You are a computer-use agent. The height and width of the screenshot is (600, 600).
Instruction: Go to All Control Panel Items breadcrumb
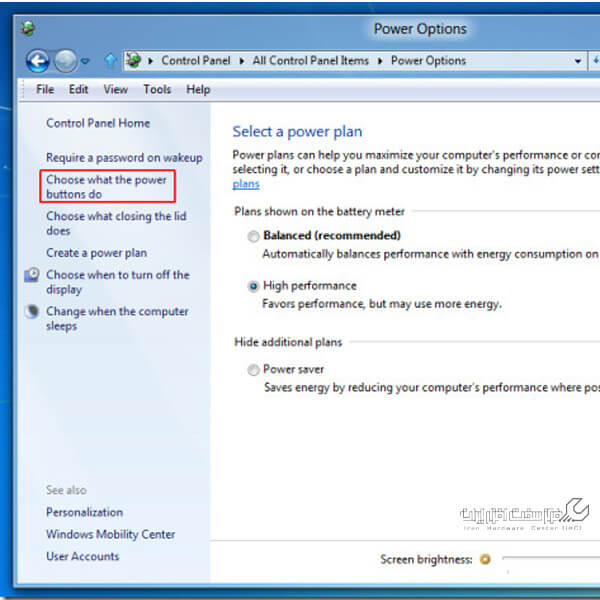(x=310, y=60)
